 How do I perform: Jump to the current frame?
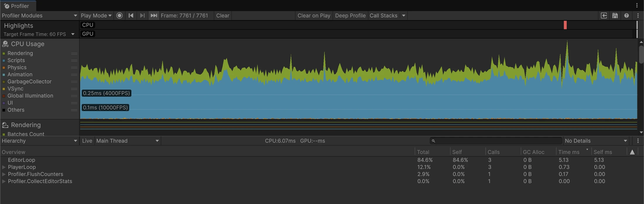tap(154, 16)
